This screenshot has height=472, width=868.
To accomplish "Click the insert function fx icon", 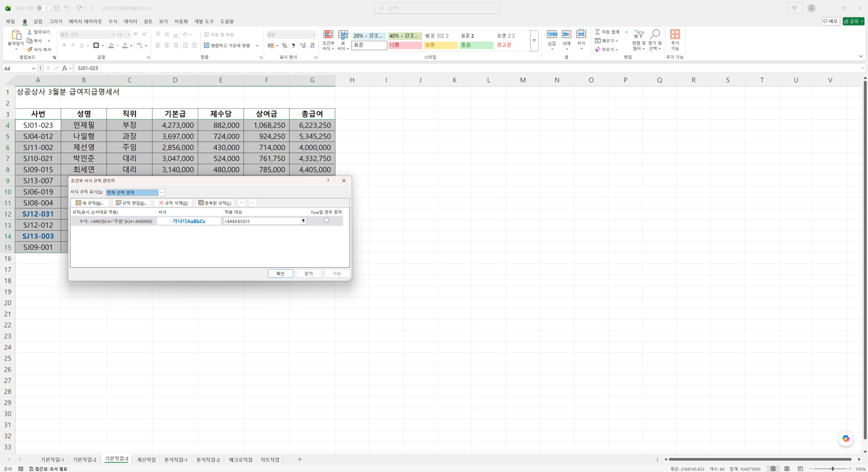I will [x=65, y=68].
